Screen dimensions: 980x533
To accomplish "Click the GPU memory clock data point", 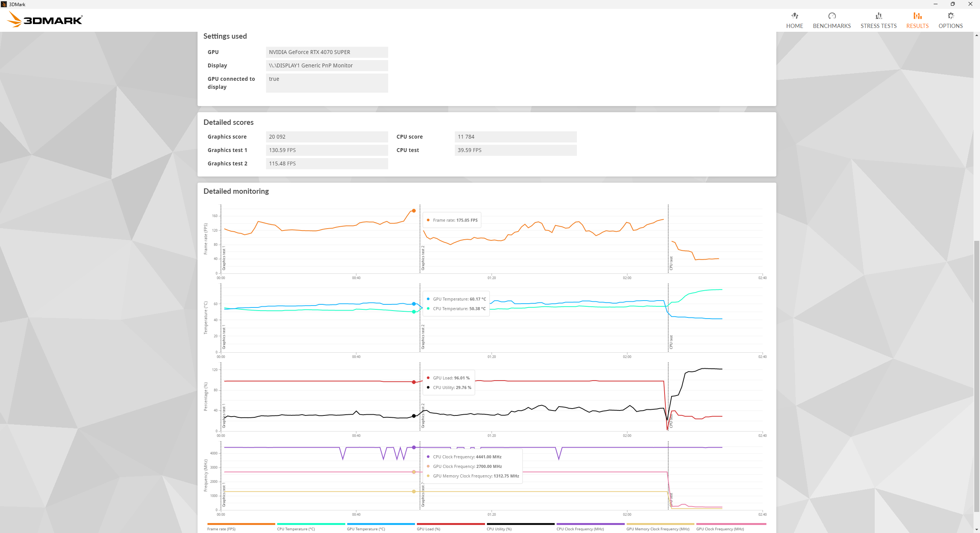I will click(414, 491).
